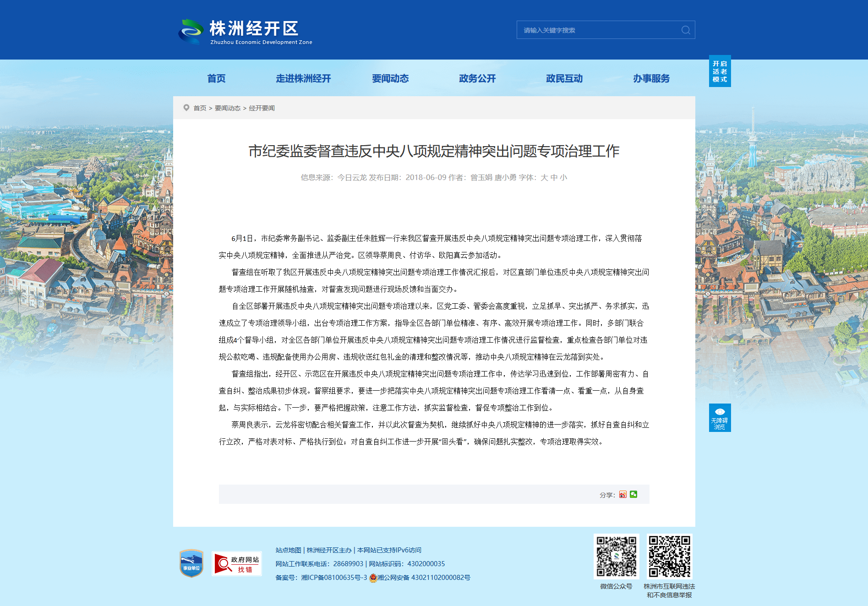Open the 株洲经开区主办 footer link

click(329, 550)
